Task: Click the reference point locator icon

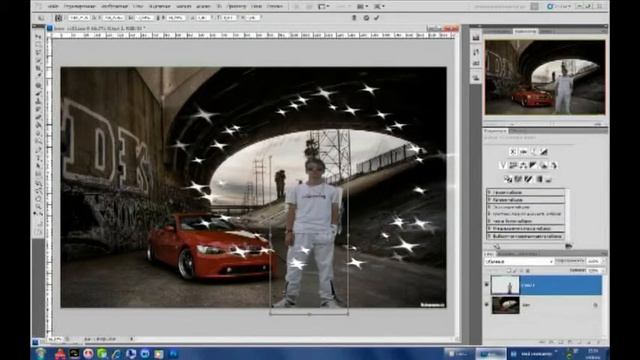Action: (x=58, y=18)
